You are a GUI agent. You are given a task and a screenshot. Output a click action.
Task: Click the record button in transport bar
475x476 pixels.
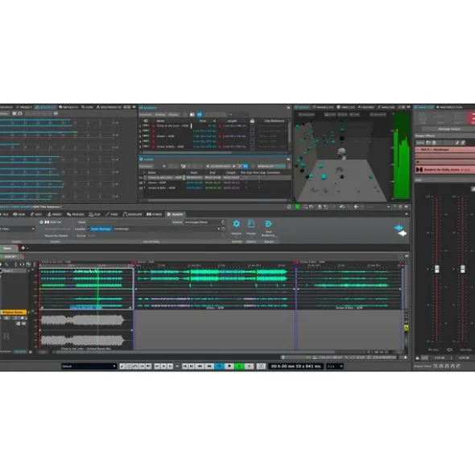click(x=250, y=366)
